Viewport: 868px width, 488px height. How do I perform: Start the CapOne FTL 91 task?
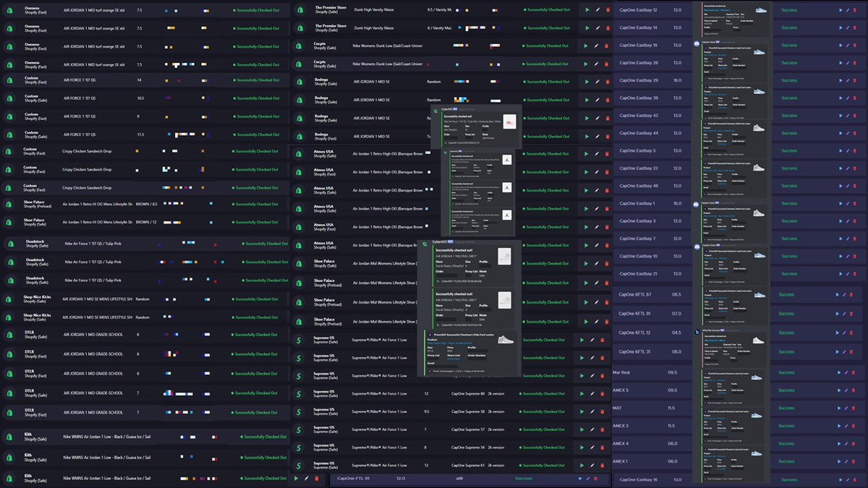tap(579, 479)
